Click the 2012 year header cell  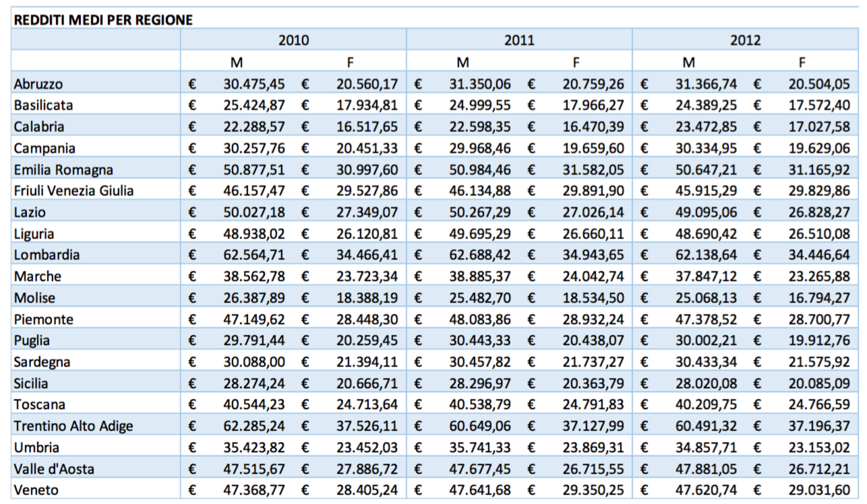click(x=745, y=40)
